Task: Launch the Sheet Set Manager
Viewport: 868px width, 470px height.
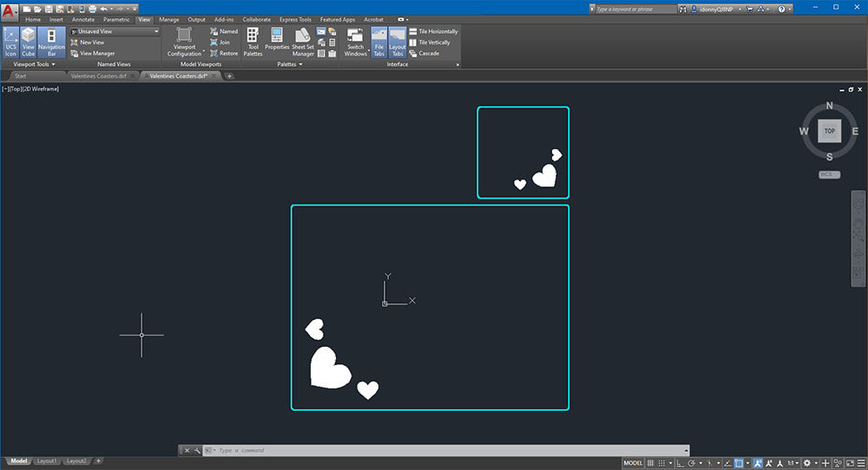Action: point(303,42)
